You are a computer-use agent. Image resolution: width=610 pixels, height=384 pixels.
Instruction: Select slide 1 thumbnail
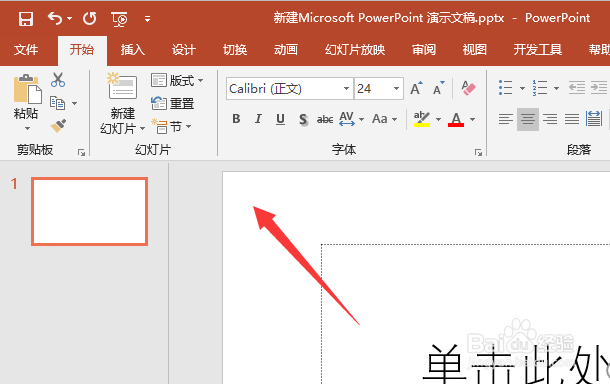click(89, 211)
